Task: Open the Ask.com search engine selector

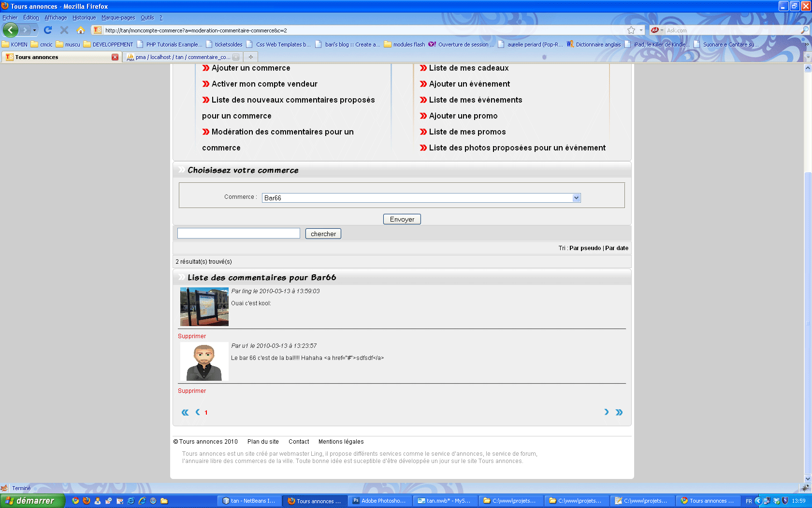Action: [x=657, y=30]
